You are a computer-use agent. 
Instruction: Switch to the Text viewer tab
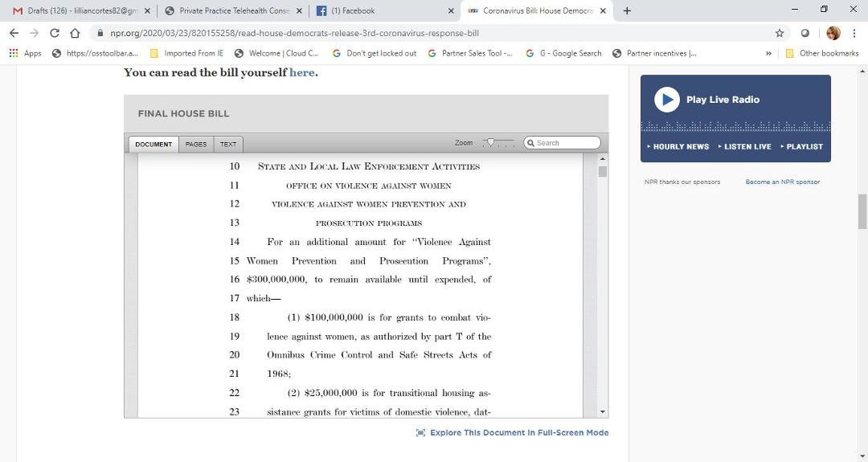228,144
